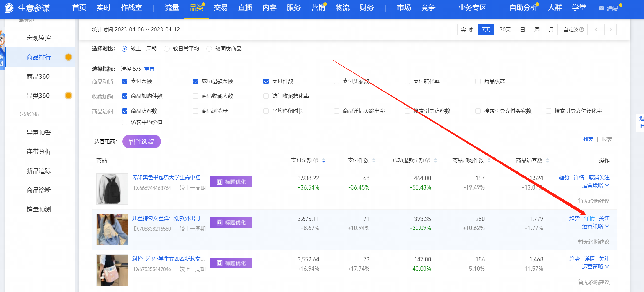Viewport: 644px width, 292px height.
Task: Sort by 支付件数 column arrows
Action: click(374, 160)
